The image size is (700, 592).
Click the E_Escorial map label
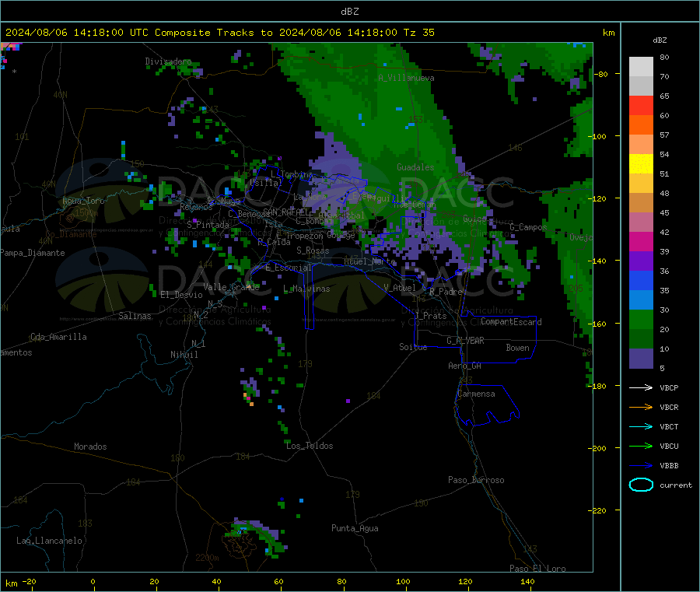point(288,268)
